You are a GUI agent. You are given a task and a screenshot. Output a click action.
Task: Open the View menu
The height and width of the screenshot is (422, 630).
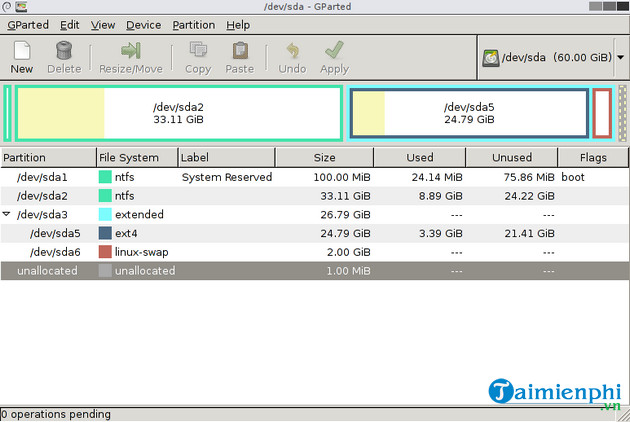point(102,24)
